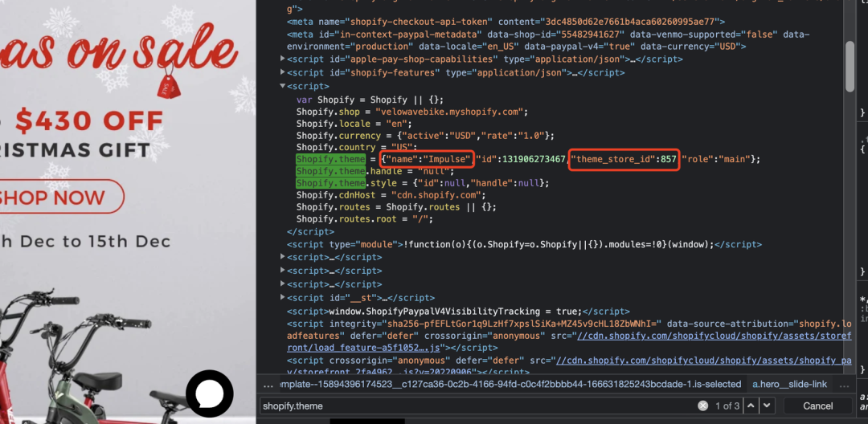The width and height of the screenshot is (868, 424).
Task: Click the "theme_store_id":857 value
Action: click(x=624, y=159)
